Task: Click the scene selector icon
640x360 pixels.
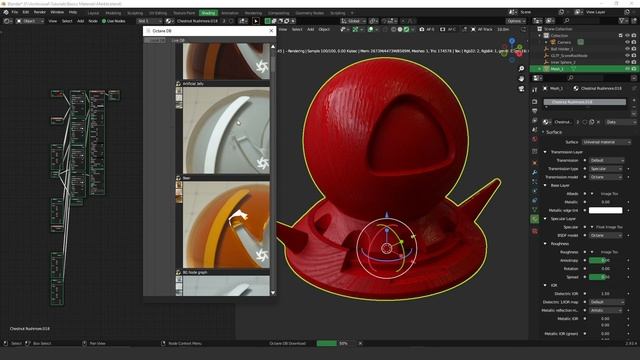Action: (x=512, y=12)
